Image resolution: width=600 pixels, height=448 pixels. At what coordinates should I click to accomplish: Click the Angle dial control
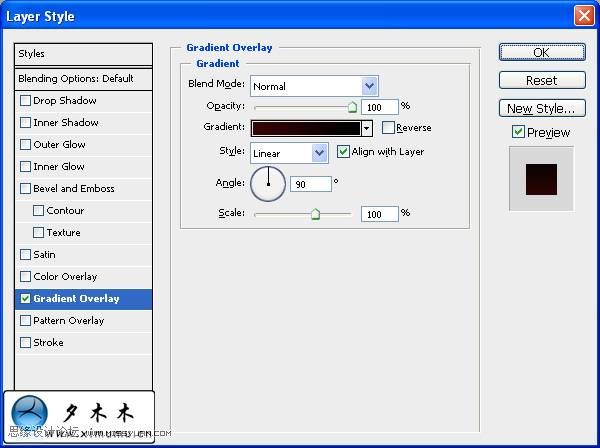pos(268,184)
